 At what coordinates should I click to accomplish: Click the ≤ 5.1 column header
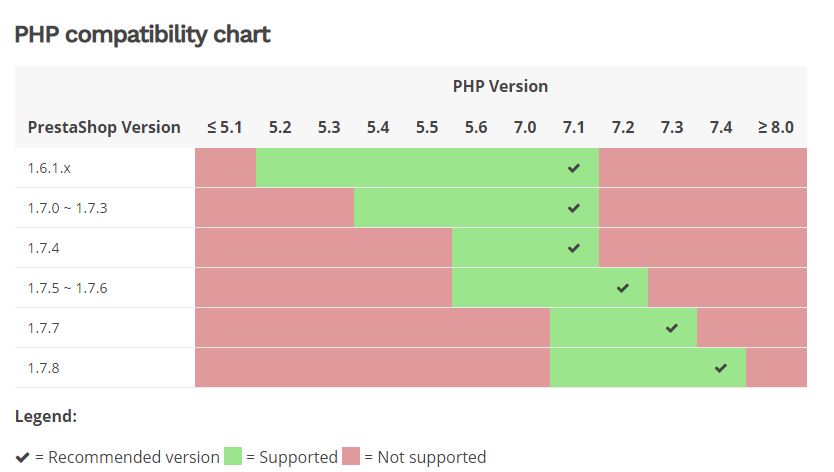(225, 127)
